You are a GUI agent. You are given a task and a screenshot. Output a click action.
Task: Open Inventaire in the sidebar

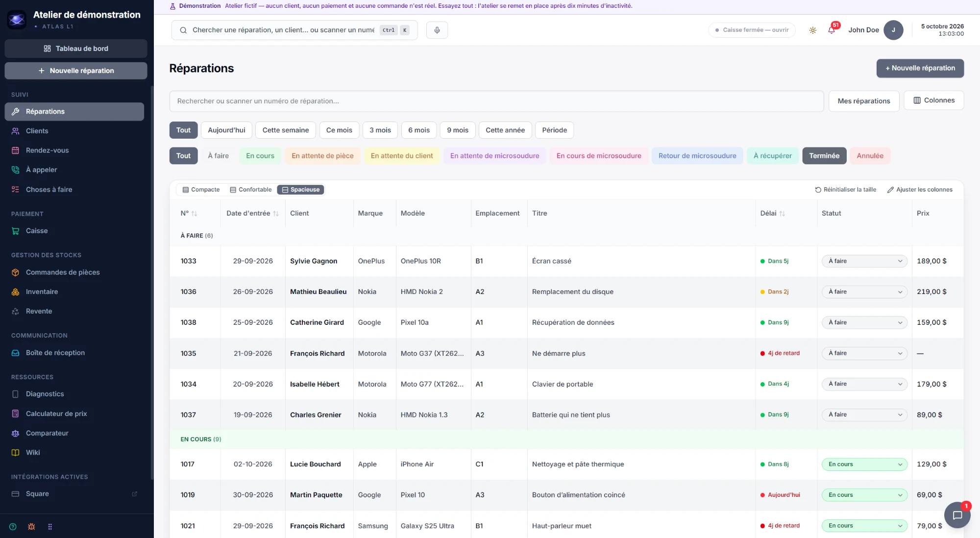point(74,292)
